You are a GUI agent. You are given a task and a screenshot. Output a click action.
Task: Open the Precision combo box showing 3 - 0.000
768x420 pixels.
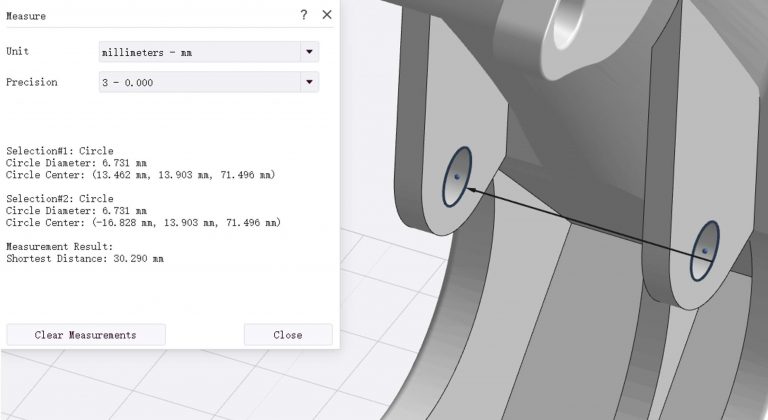tap(209, 82)
